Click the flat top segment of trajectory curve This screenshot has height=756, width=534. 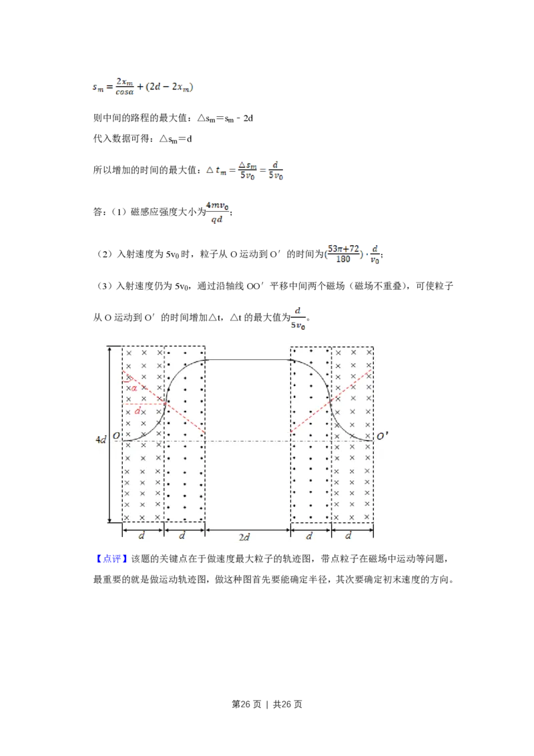click(x=247, y=360)
